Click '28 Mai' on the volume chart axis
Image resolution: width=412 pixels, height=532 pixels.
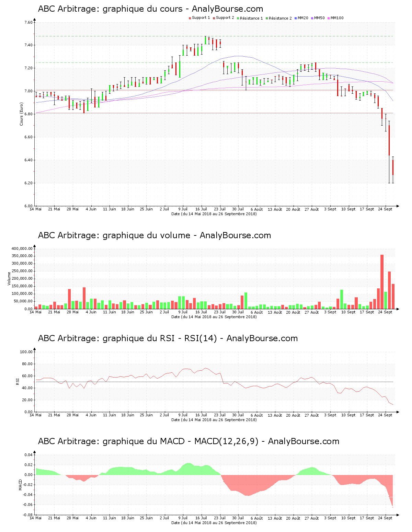[x=72, y=312]
